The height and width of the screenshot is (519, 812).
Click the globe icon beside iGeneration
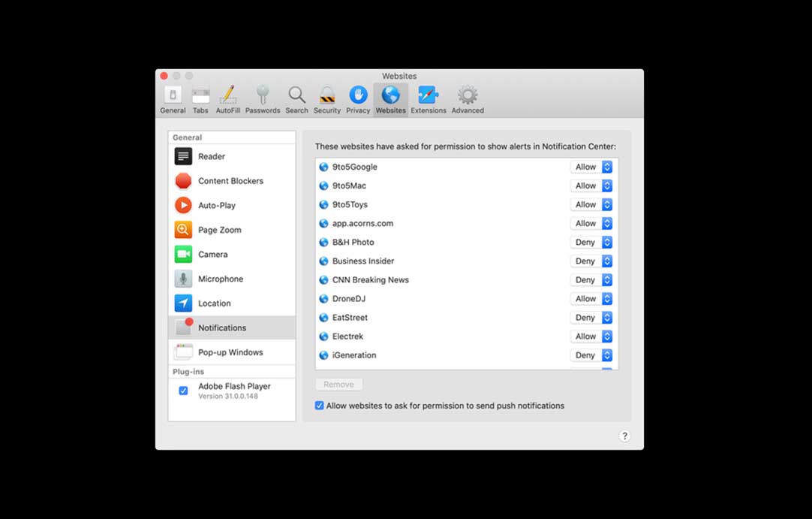323,355
